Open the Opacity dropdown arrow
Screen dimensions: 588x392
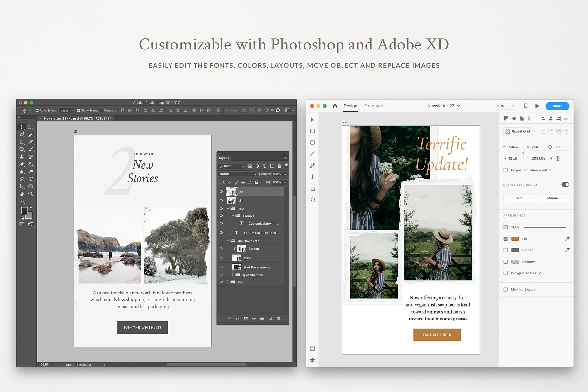(x=285, y=174)
